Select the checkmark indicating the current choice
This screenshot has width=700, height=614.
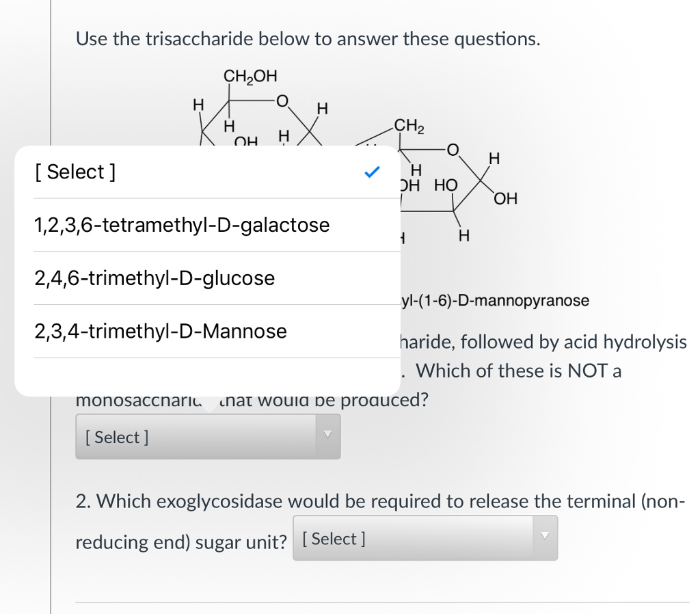pos(372,172)
